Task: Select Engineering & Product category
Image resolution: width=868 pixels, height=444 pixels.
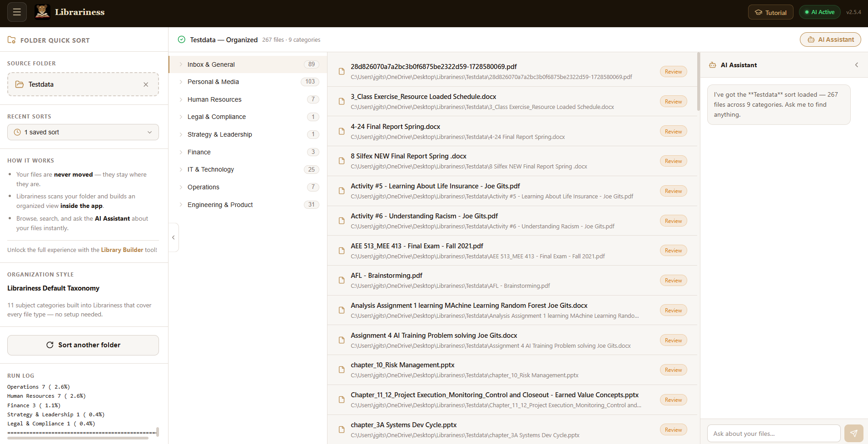Action: point(248,205)
